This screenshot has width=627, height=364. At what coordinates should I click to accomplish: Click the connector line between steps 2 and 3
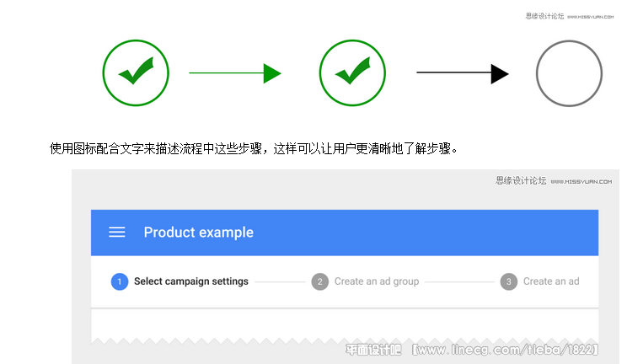[x=459, y=282]
